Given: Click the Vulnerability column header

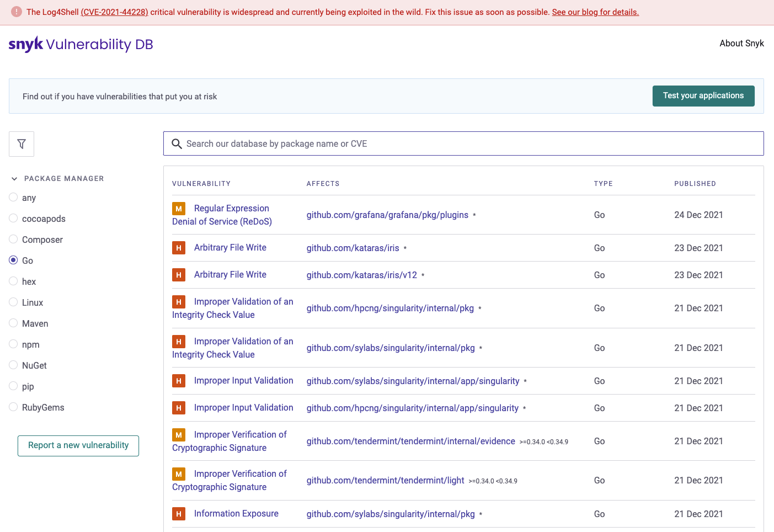Looking at the screenshot, I should point(201,184).
